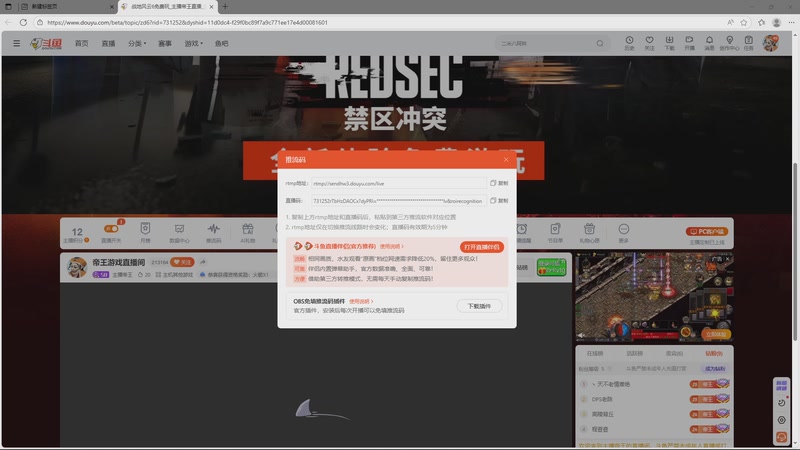This screenshot has width=800, height=450.
Task: Click the 帝王游戏直播间 streamer avatar
Action: (77, 267)
